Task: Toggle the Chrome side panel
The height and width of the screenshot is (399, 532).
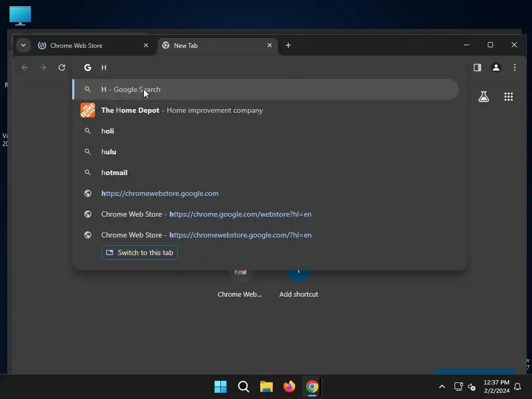Action: pyautogui.click(x=477, y=68)
